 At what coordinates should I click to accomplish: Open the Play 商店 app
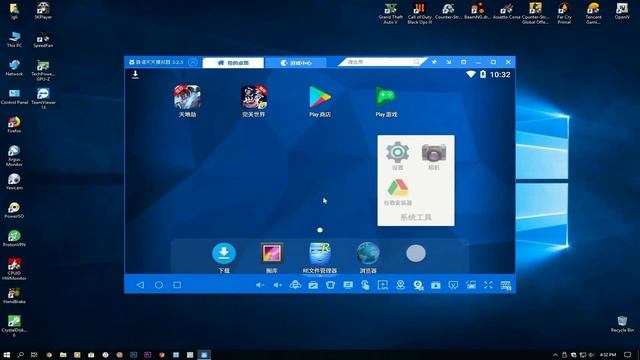pos(320,101)
